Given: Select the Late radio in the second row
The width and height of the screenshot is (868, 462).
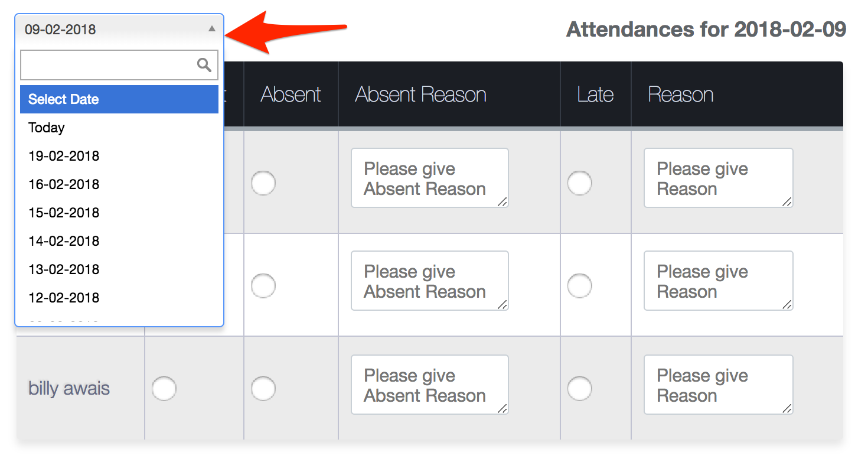Looking at the screenshot, I should click(579, 286).
